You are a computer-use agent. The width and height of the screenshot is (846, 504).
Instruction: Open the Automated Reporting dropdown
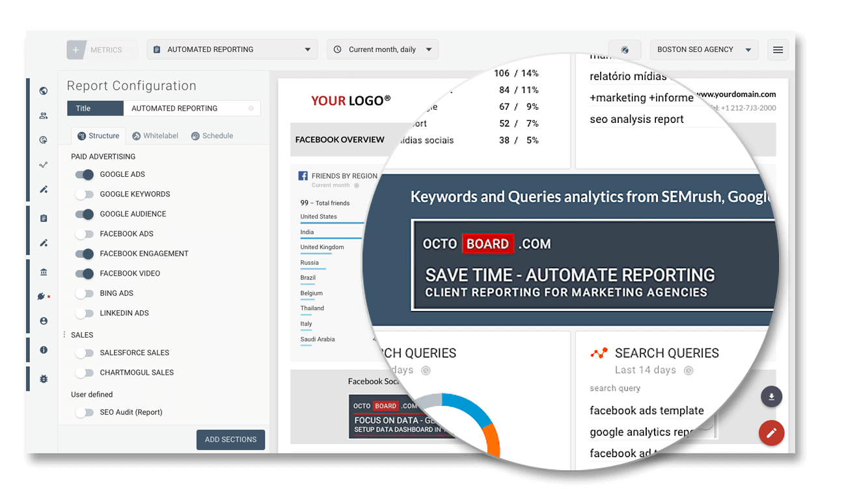tap(232, 49)
